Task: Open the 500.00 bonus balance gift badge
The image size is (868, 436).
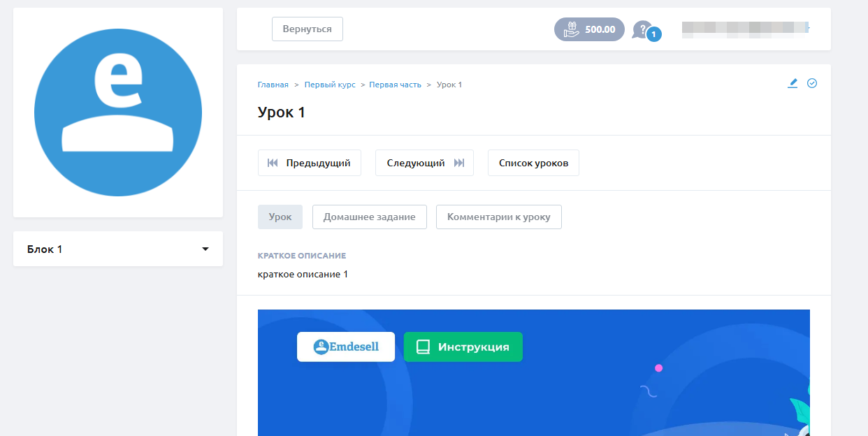Action: point(589,29)
